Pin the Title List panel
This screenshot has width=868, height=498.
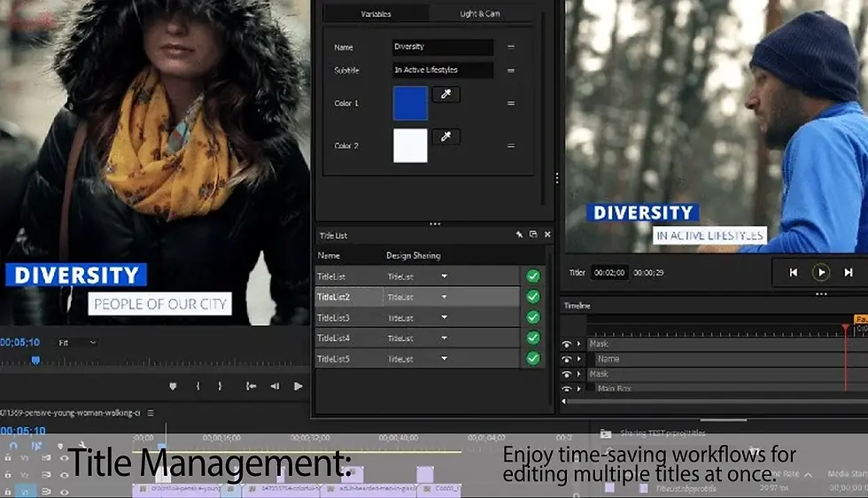click(519, 234)
